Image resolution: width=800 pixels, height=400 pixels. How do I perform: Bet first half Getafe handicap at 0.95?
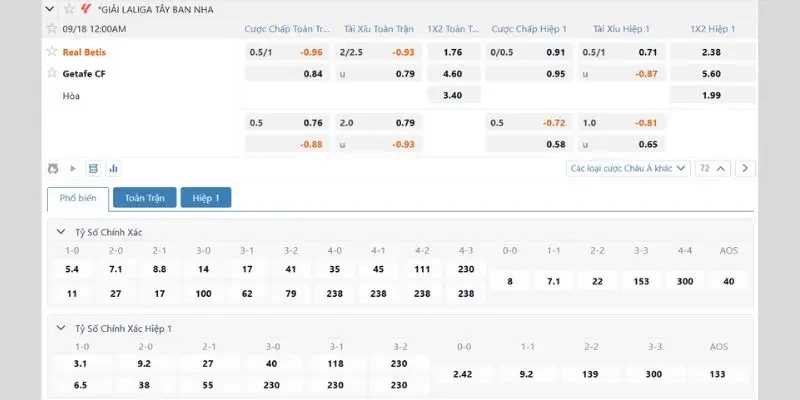(x=529, y=73)
